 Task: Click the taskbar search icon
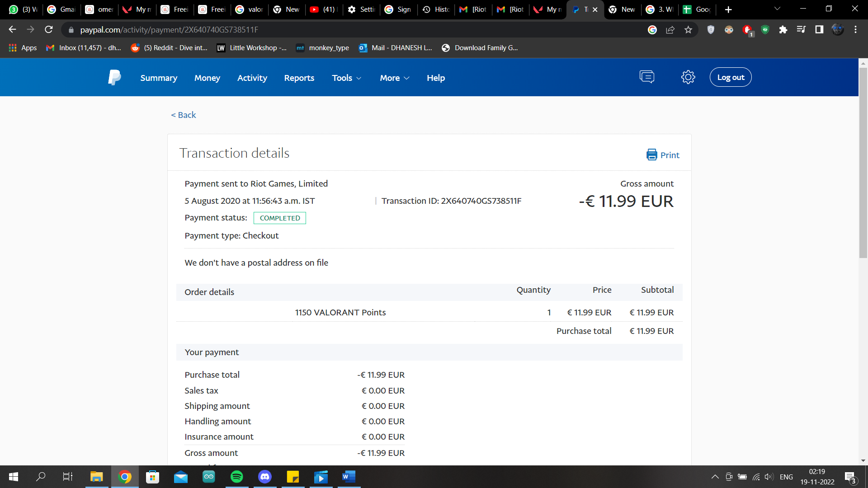coord(41,477)
